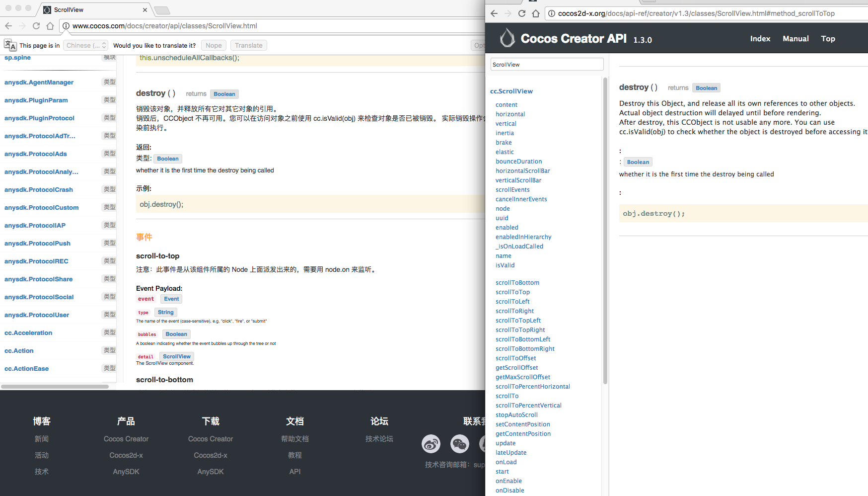Reload the left browser page
868x496 pixels.
pyautogui.click(x=36, y=26)
